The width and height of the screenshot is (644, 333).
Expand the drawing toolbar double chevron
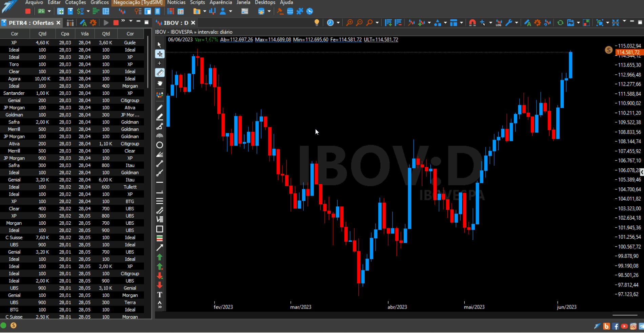(x=160, y=307)
